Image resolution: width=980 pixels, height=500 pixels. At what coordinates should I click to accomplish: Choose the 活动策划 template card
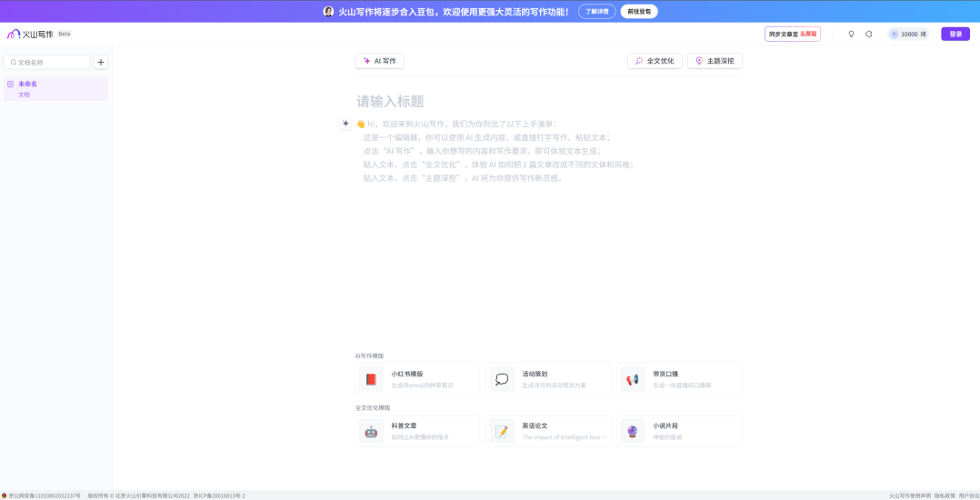548,379
